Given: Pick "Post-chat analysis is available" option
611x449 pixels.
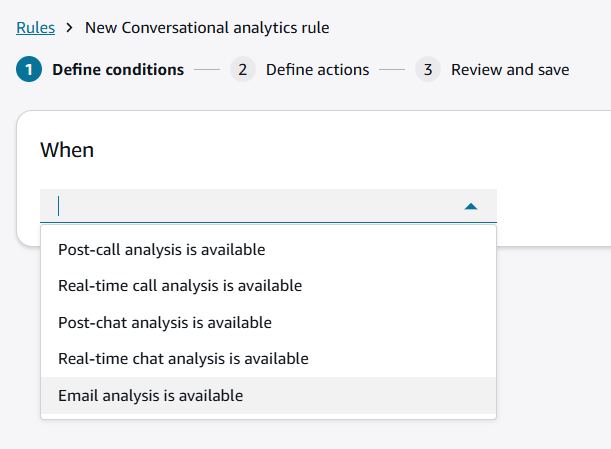Looking at the screenshot, I should click(165, 322).
